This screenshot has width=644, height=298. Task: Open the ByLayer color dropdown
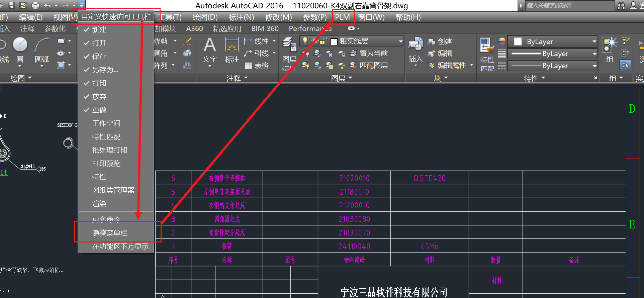coord(594,41)
